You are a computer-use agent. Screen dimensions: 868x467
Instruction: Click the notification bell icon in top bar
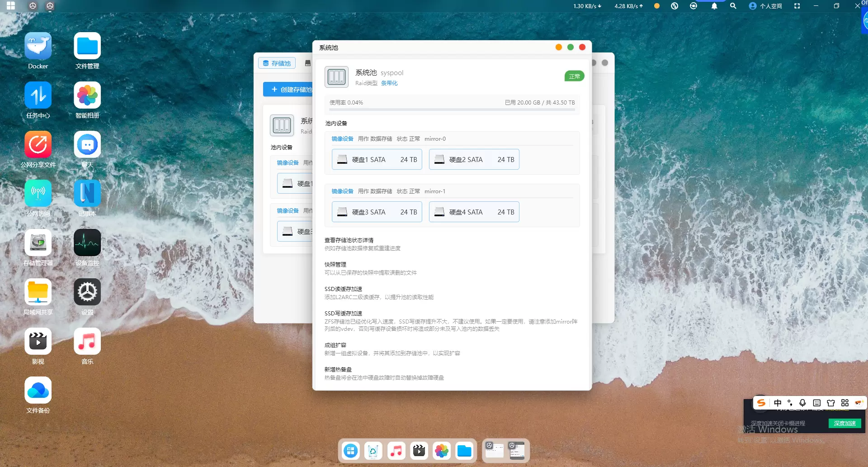[714, 6]
